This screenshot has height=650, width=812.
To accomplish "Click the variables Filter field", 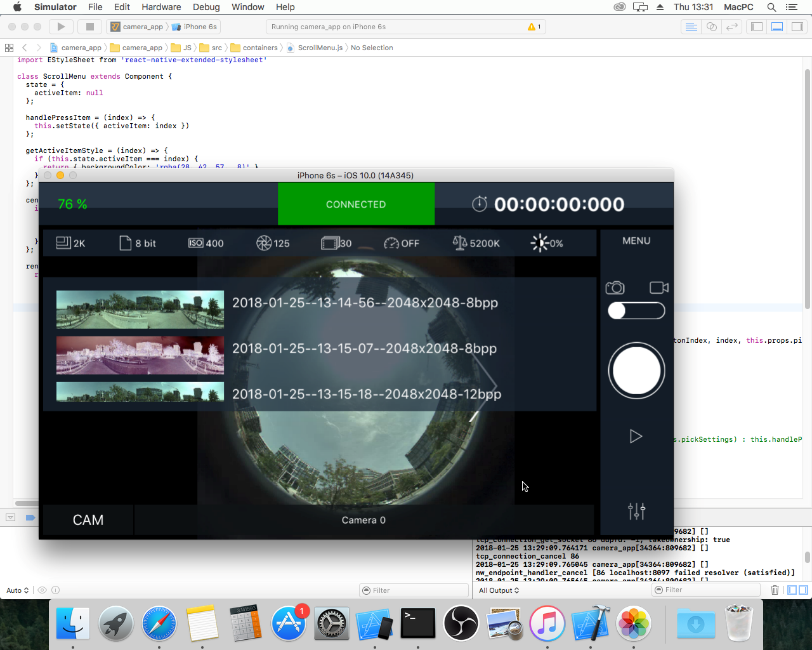I will point(414,590).
